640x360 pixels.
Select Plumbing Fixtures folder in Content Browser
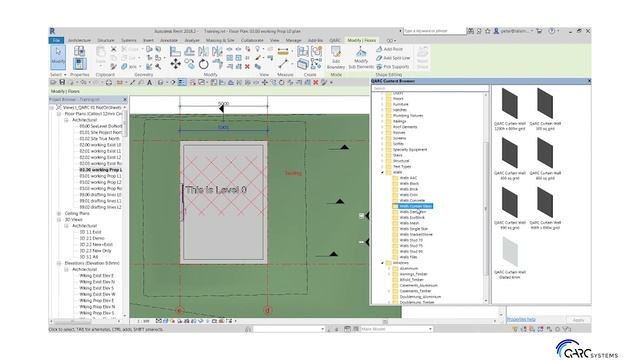click(405, 116)
